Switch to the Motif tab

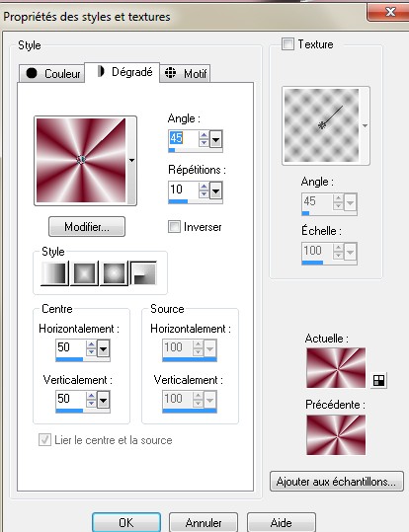(185, 73)
